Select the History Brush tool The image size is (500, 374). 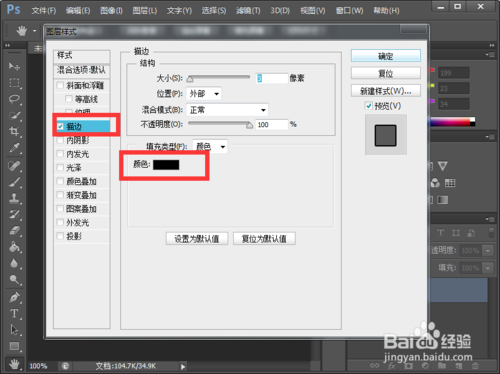tap(14, 214)
